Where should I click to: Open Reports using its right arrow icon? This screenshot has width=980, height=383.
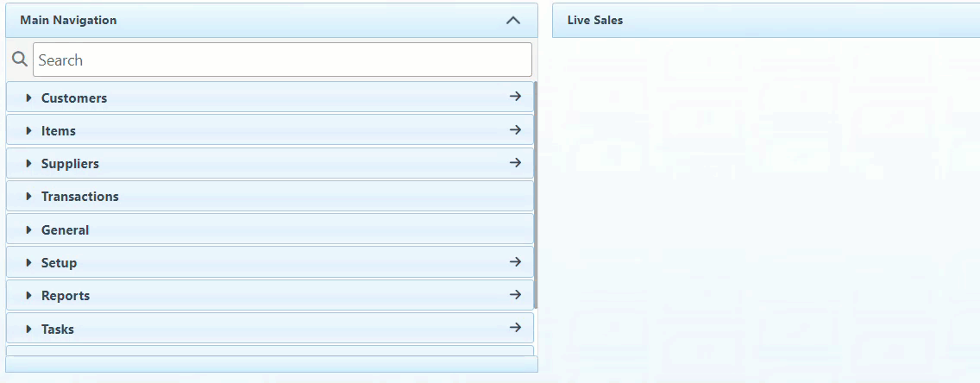tap(515, 295)
